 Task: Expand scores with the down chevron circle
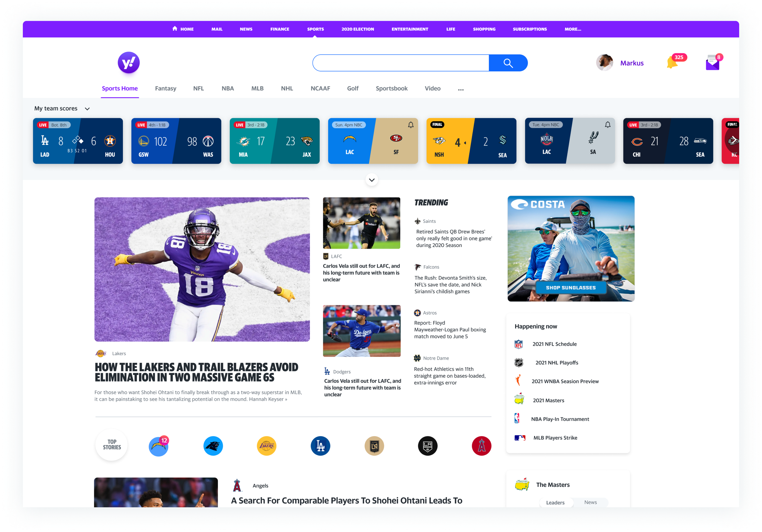(372, 180)
